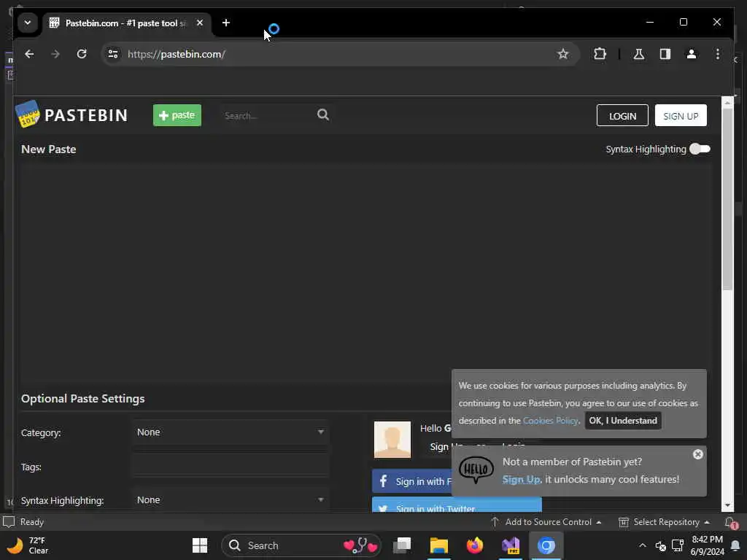
Task: Open the Extensions puzzle icon
Action: pos(600,54)
